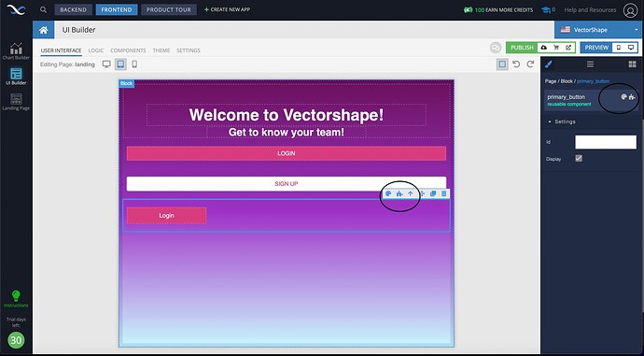This screenshot has height=356, width=644.
Task: Switch to the LOGIC tab
Action: (96, 50)
